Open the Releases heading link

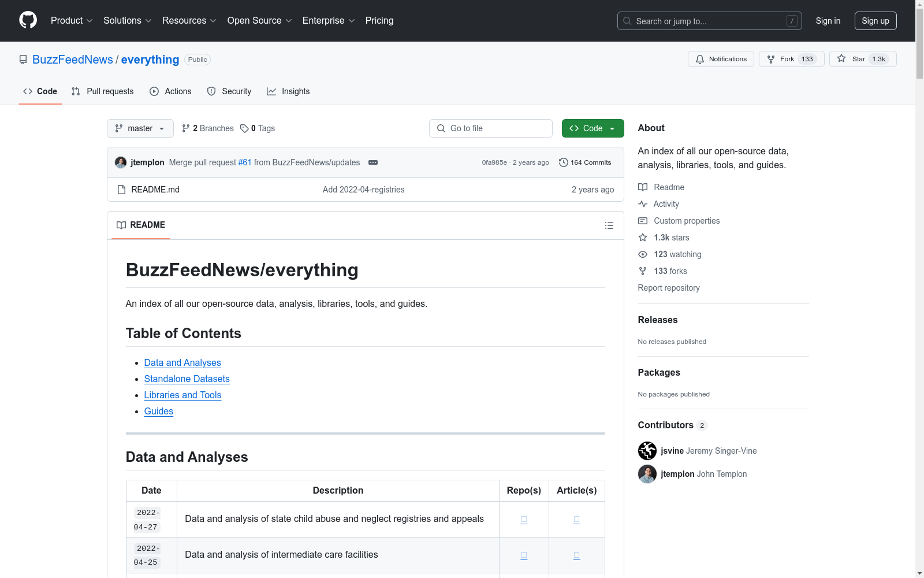(658, 320)
